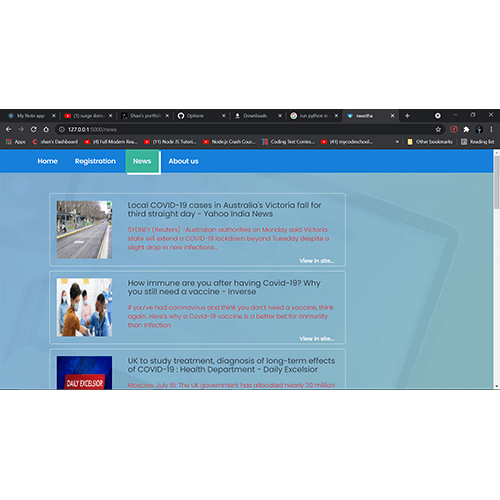The width and height of the screenshot is (500, 500).
Task: Switch to the Shan's portfolio tab
Action: point(145,116)
